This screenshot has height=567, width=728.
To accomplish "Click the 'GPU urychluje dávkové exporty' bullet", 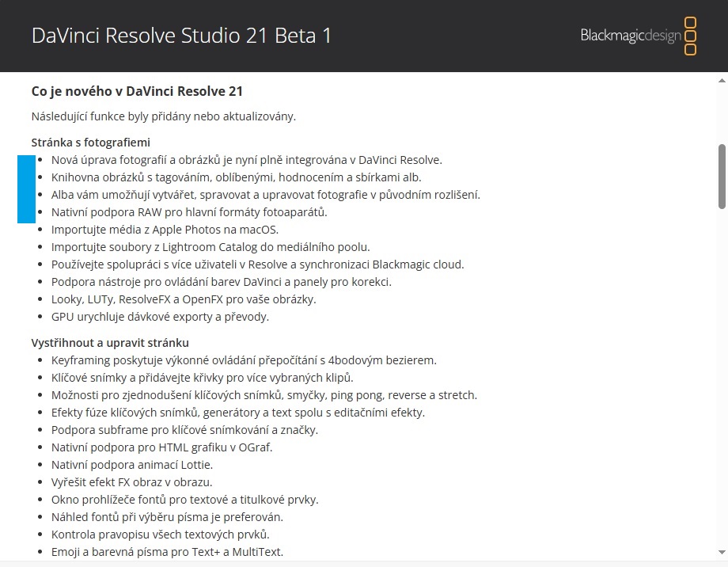I will tap(160, 317).
